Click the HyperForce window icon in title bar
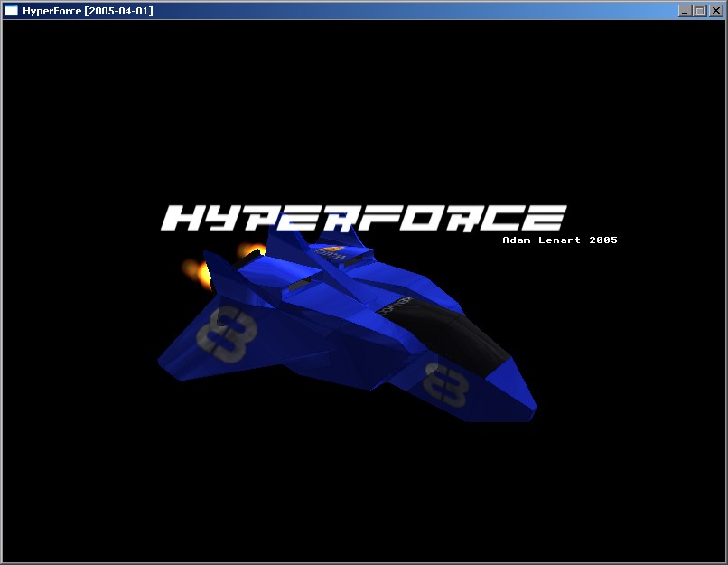This screenshot has height=565, width=728. [x=12, y=10]
